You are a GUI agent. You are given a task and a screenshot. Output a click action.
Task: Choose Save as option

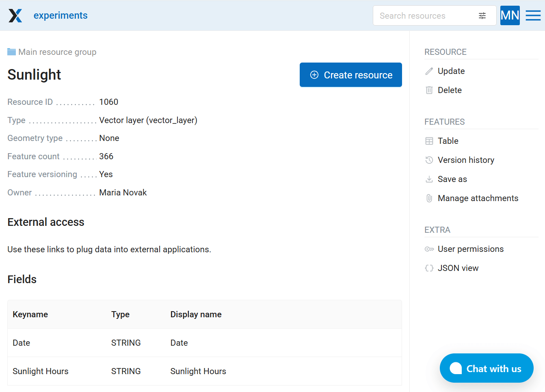[452, 179]
